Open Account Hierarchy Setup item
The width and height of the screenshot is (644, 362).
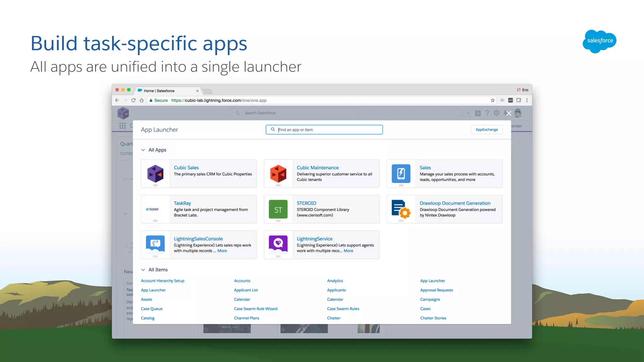pos(163,281)
